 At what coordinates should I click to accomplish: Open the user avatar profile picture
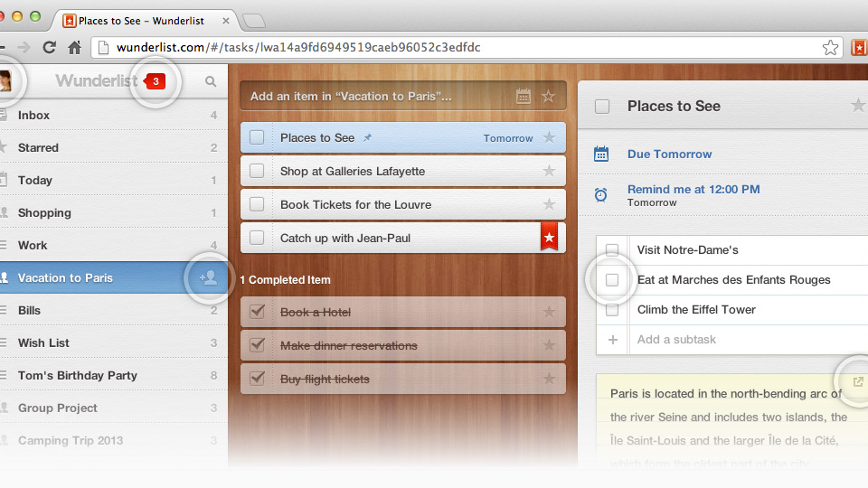pyautogui.click(x=5, y=80)
